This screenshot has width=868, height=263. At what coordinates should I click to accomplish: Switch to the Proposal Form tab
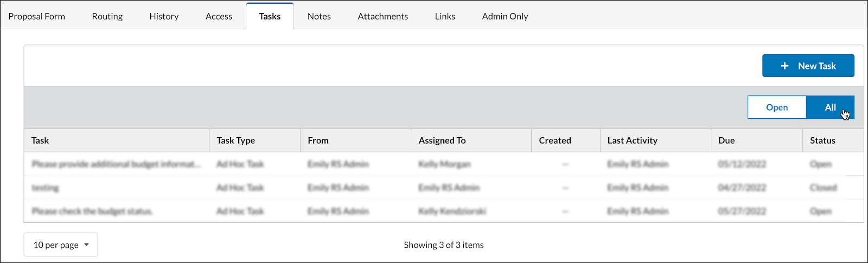tap(37, 16)
